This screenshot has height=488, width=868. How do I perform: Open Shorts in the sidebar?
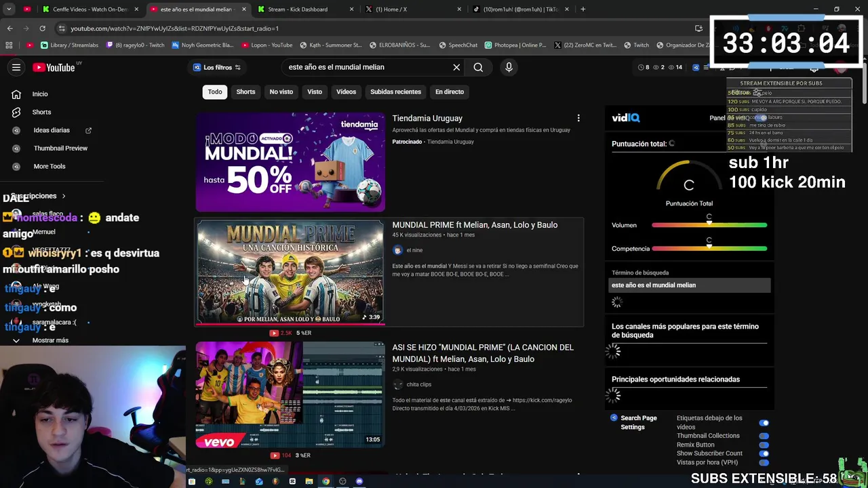point(41,112)
